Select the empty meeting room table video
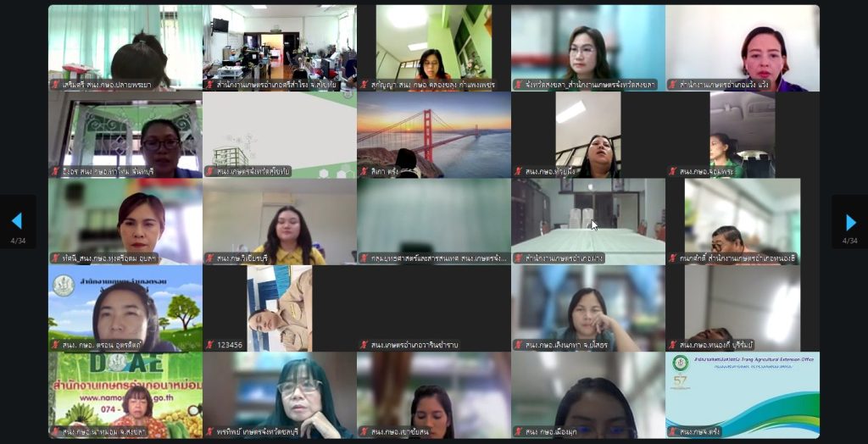Screen dimensions: 868x444 coord(587,219)
